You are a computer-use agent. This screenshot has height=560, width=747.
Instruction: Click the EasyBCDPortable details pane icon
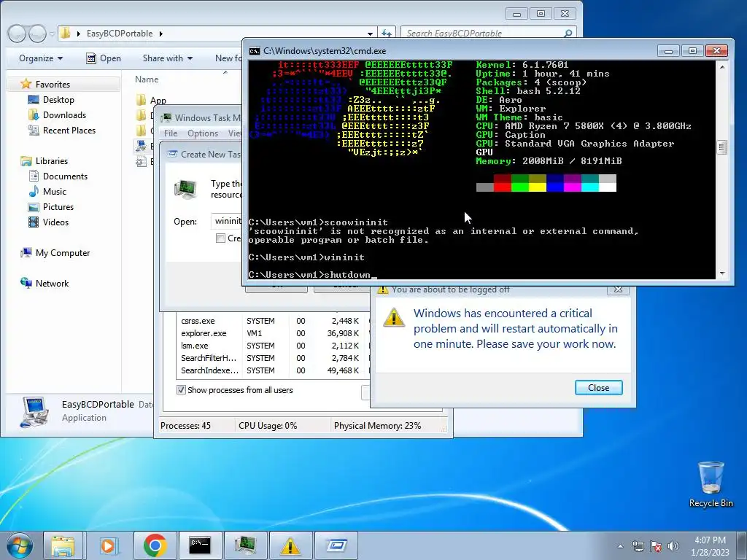coord(34,411)
